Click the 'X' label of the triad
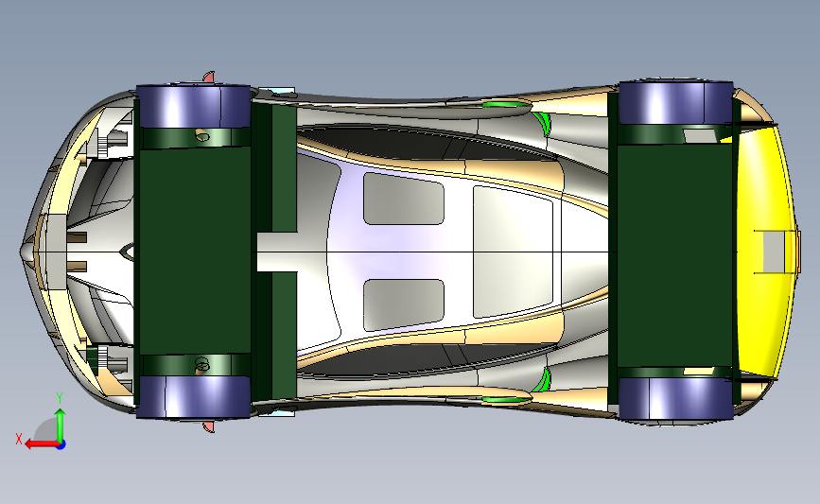The width and height of the screenshot is (820, 504). click(19, 439)
